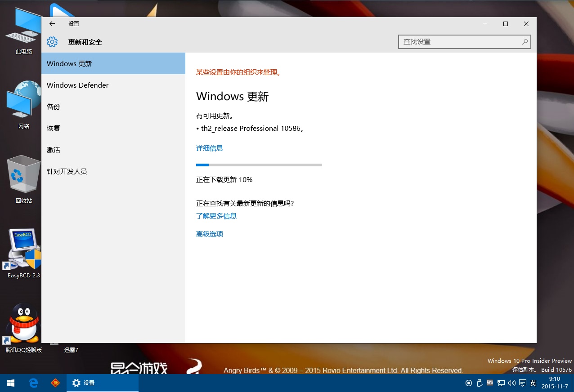Open the 针对开发人员 developer page

point(113,171)
